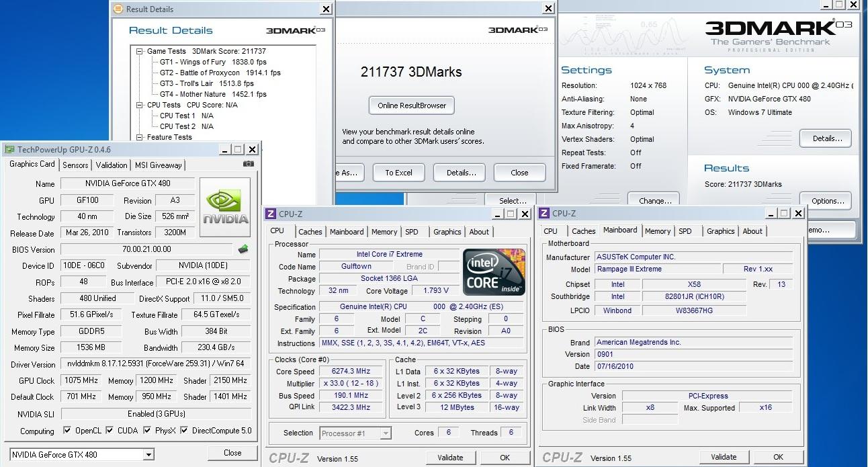The image size is (868, 467).
Task: Toggle the DirectCompute 5.0 checkbox
Action: [185, 431]
